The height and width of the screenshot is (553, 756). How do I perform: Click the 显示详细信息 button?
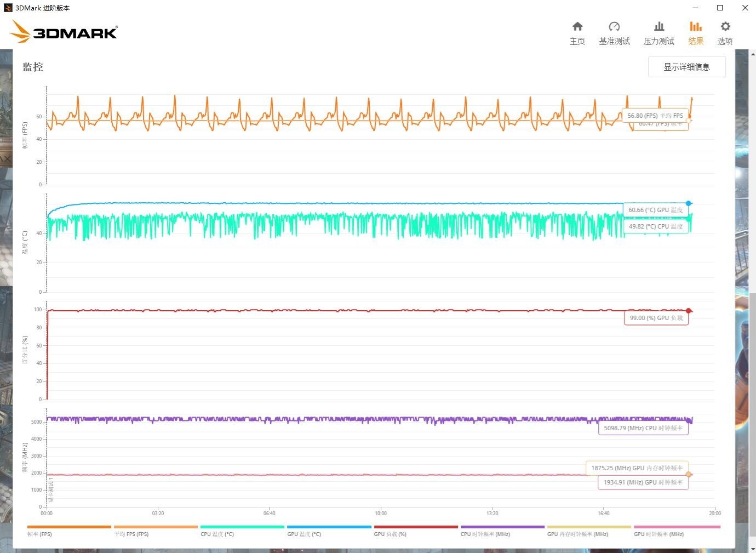[686, 67]
